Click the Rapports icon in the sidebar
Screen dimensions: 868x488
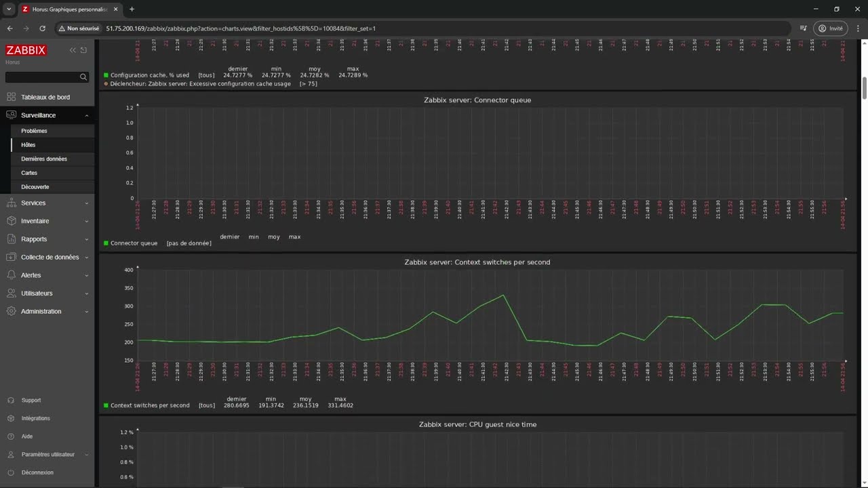(11, 239)
